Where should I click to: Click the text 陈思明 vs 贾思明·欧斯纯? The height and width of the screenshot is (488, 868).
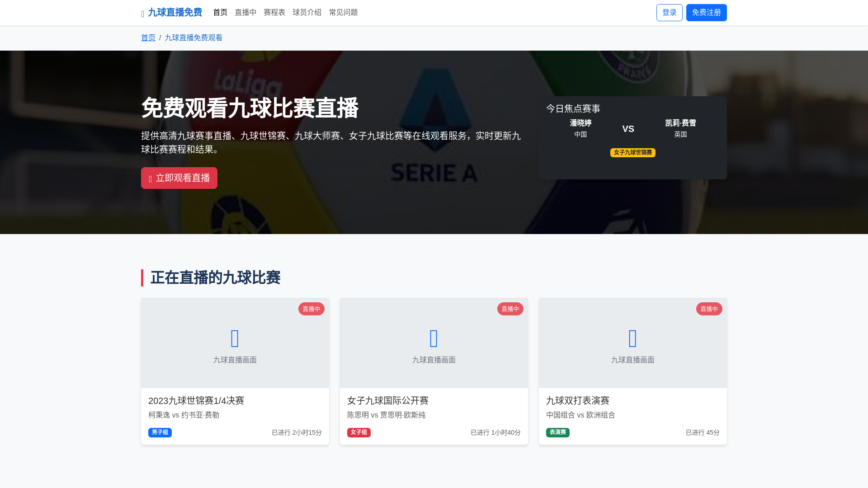[386, 415]
